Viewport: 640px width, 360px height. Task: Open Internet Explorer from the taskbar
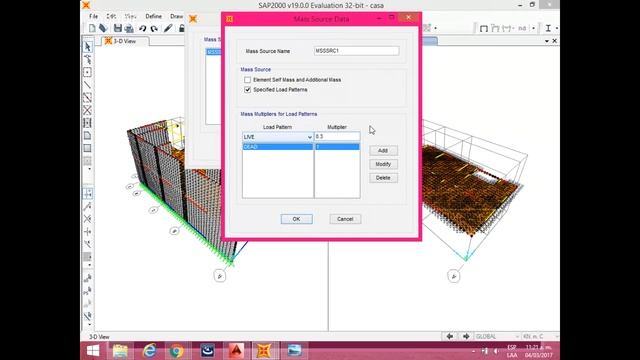point(149,351)
